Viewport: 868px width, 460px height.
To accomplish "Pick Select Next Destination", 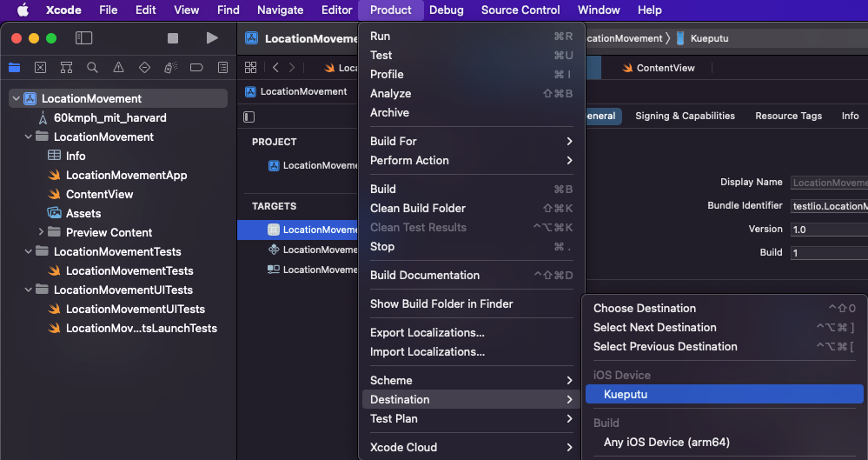I will point(724,328).
